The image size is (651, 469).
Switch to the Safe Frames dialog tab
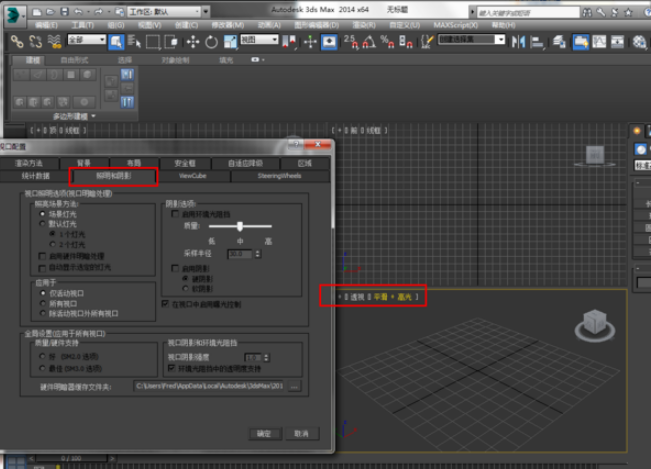pos(185,163)
